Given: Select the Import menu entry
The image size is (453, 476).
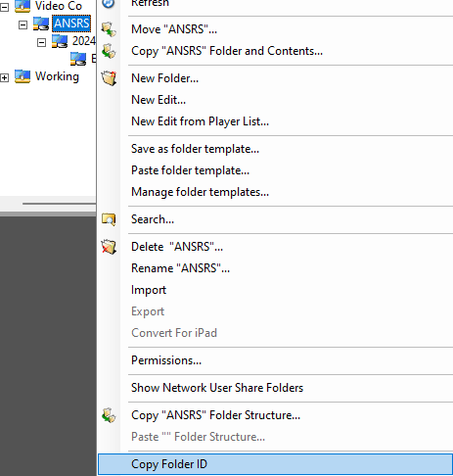Looking at the screenshot, I should [149, 290].
